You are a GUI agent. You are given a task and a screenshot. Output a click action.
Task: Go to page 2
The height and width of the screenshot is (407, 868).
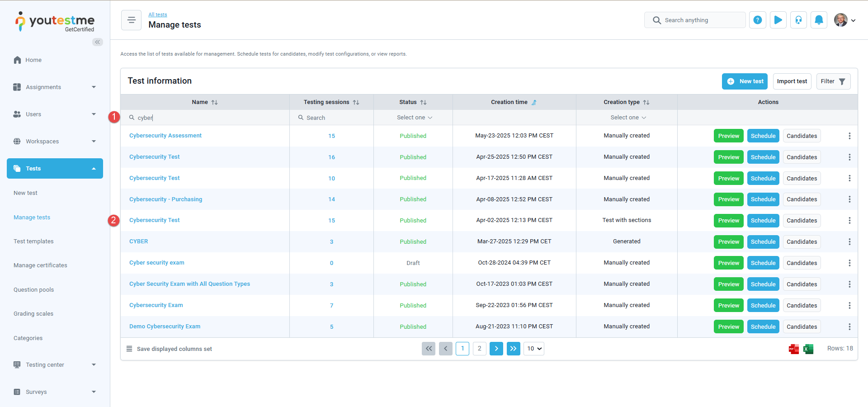pos(479,349)
